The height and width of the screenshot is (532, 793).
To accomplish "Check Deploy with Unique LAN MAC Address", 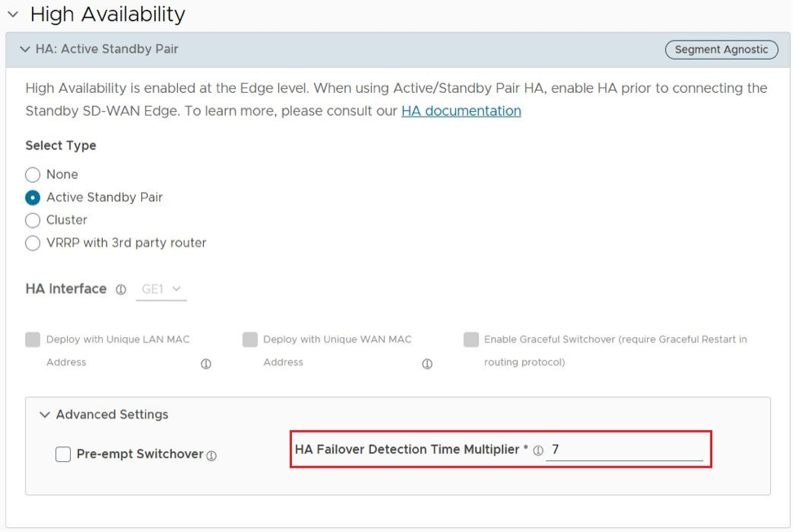I will tap(33, 339).
